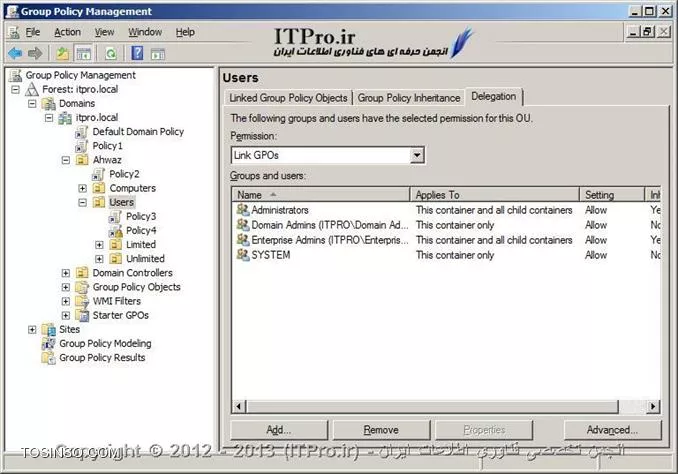Select Domain Controllers tree item
678x474 pixels.
[x=132, y=273]
